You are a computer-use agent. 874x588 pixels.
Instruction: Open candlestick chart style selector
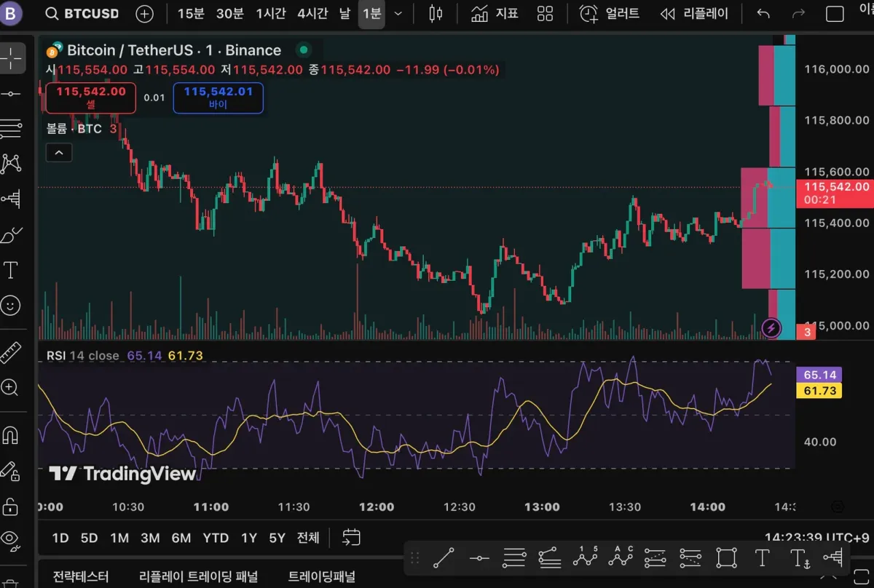click(x=436, y=14)
